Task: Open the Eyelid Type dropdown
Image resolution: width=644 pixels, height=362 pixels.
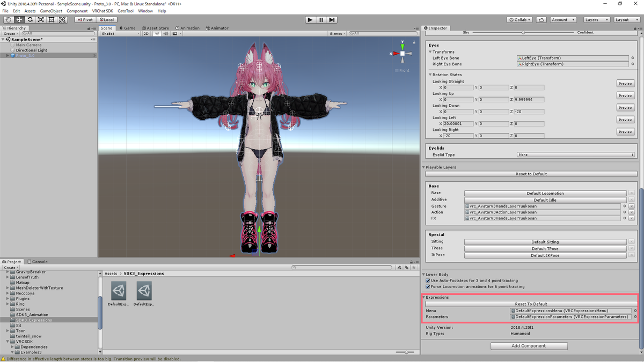Action: (576, 155)
